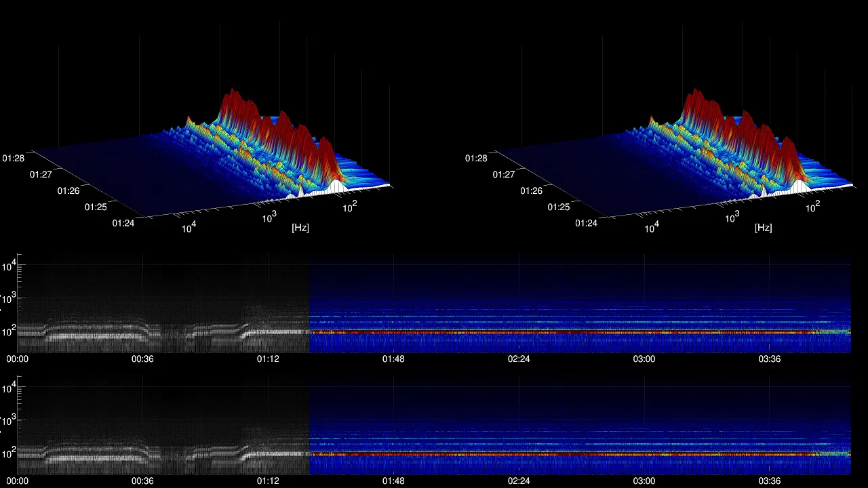Click the 10^3 frequency tick on left waterfall plot
Screen dimensions: 868x488
(269, 217)
